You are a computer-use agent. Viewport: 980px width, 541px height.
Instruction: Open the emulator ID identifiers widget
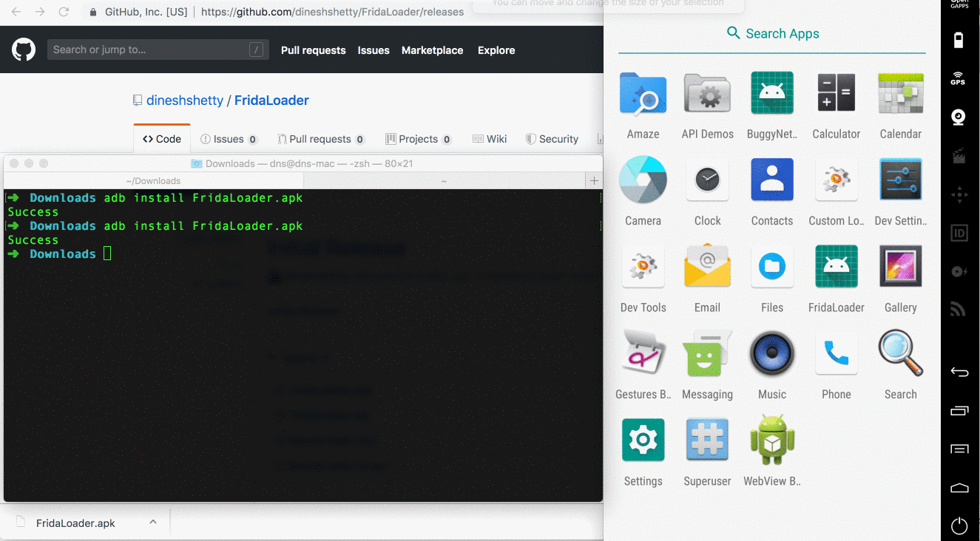click(959, 233)
